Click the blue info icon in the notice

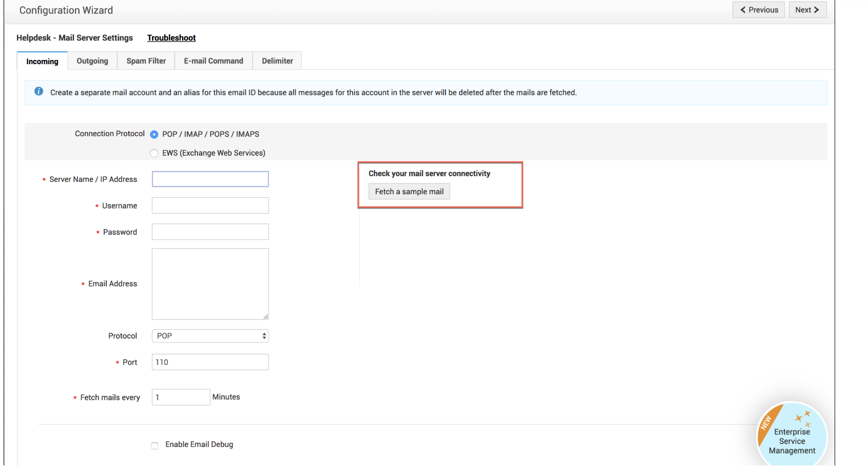coord(38,91)
